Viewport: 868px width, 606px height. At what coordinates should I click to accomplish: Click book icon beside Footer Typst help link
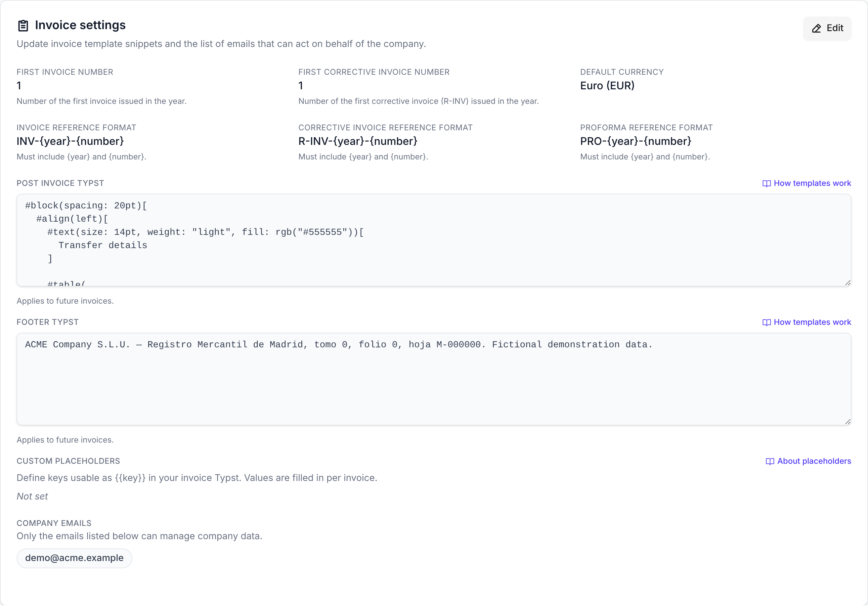[x=766, y=323]
